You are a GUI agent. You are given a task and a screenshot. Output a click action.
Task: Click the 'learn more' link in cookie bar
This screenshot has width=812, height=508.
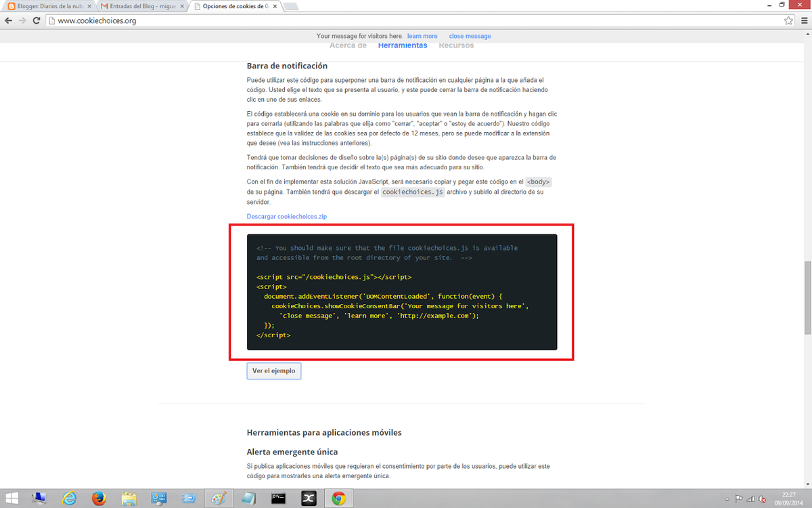click(x=422, y=36)
